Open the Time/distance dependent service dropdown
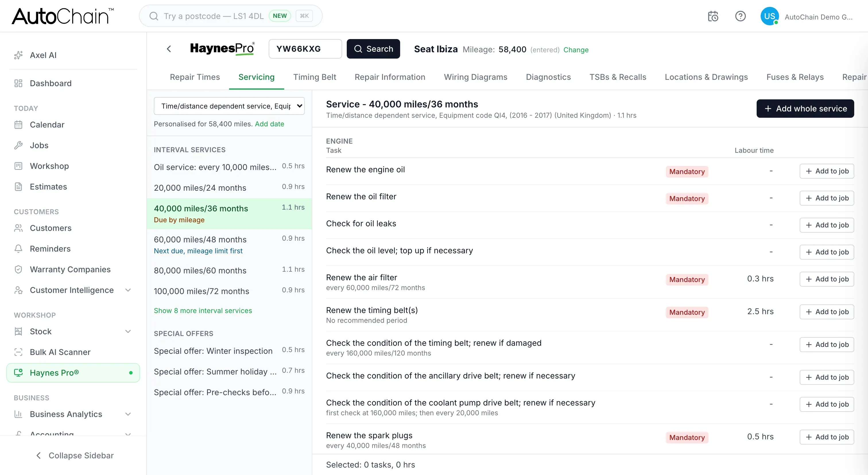 (x=229, y=106)
